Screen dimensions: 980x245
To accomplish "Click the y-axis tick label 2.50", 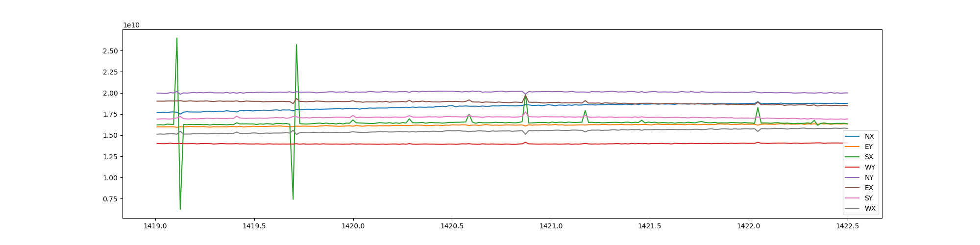I will (x=110, y=51).
